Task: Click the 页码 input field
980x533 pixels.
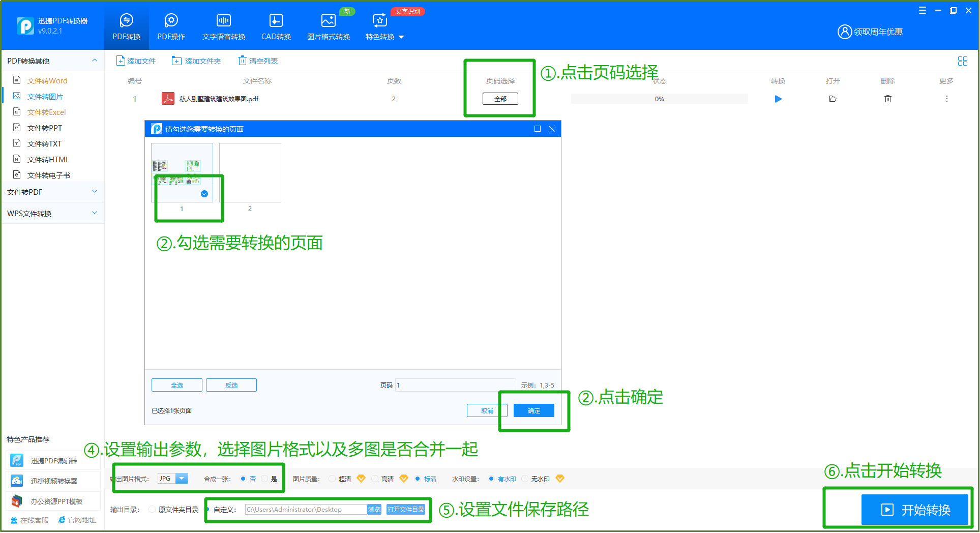Action: point(456,385)
